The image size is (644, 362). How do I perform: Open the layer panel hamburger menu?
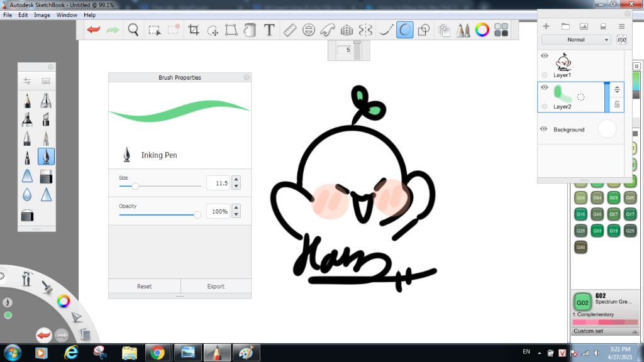[x=621, y=26]
